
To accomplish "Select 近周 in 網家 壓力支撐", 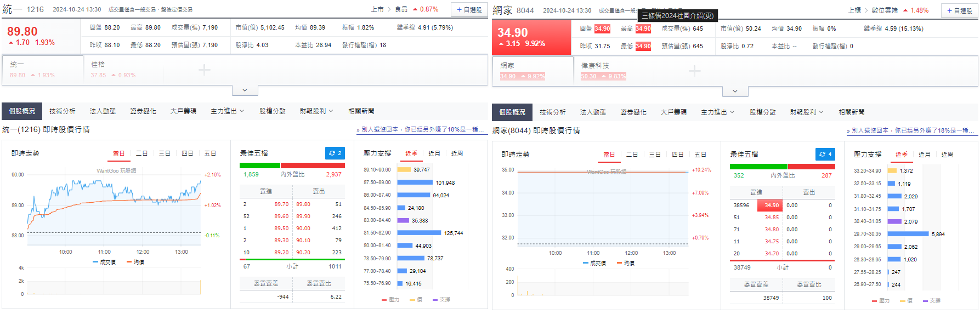I will 948,155.
